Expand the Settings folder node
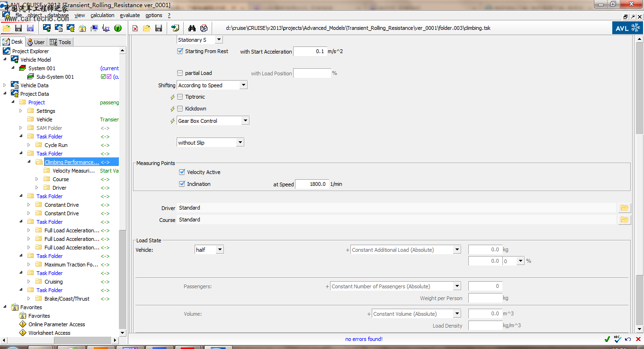644x349 pixels. point(21,111)
